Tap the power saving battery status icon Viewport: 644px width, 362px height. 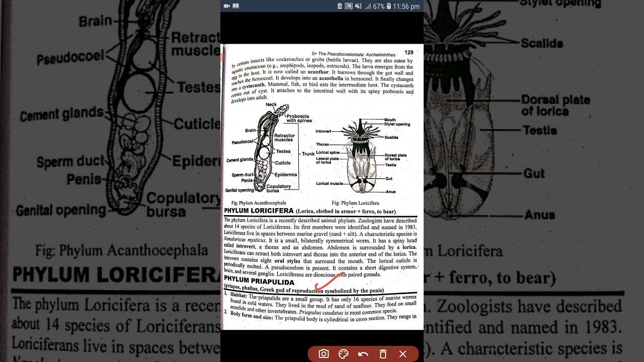[340, 6]
